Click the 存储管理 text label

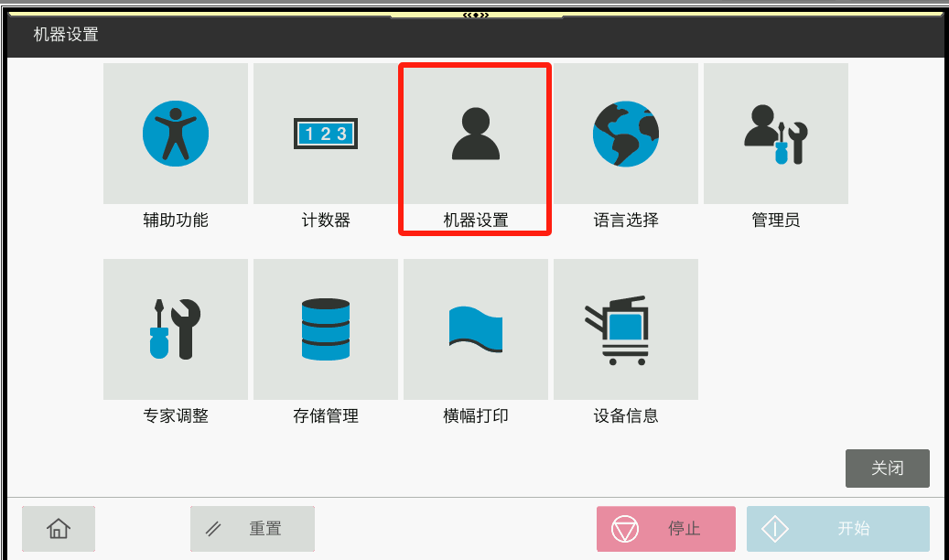326,416
